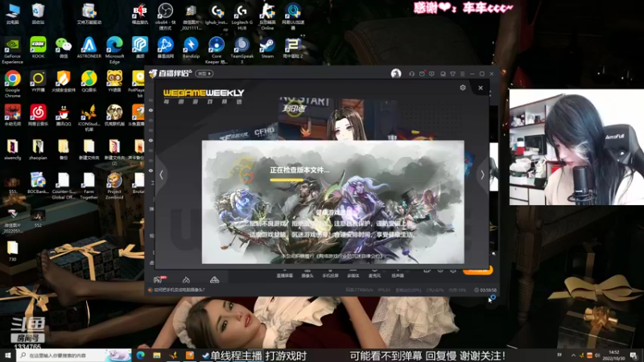The width and height of the screenshot is (644, 362).
Task: Open the notification icon with the red dot
Action: pyautogui.click(x=422, y=74)
